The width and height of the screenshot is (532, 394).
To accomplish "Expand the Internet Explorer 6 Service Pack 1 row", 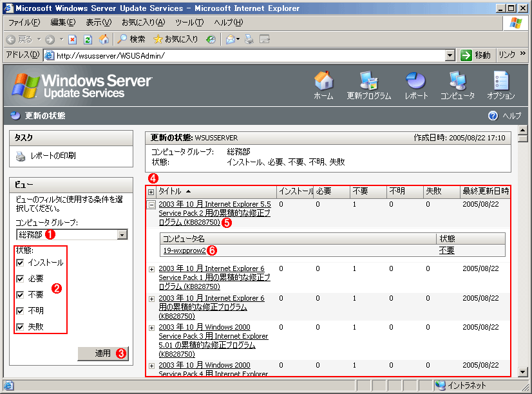I will (x=151, y=269).
